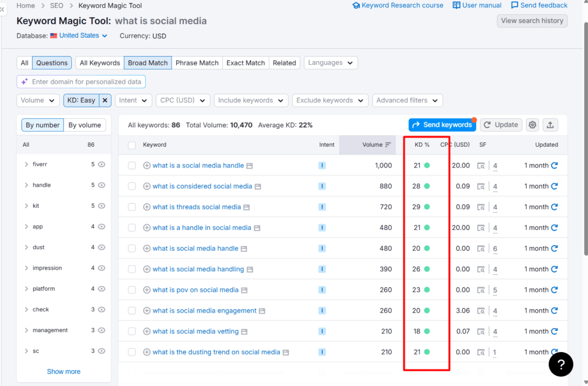Viewport: 588px width, 386px height.
Task: Check 'what is social media handle' row
Action: tap(131, 248)
